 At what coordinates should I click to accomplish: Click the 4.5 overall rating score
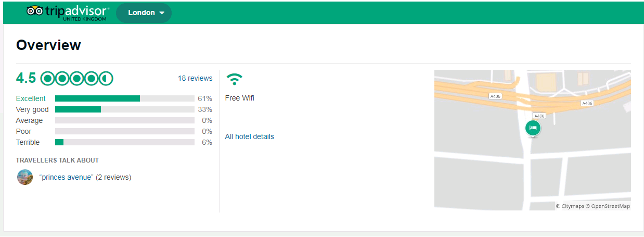tap(26, 79)
